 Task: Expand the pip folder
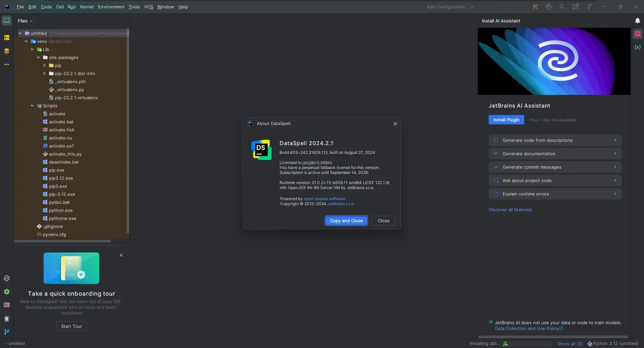click(x=44, y=65)
